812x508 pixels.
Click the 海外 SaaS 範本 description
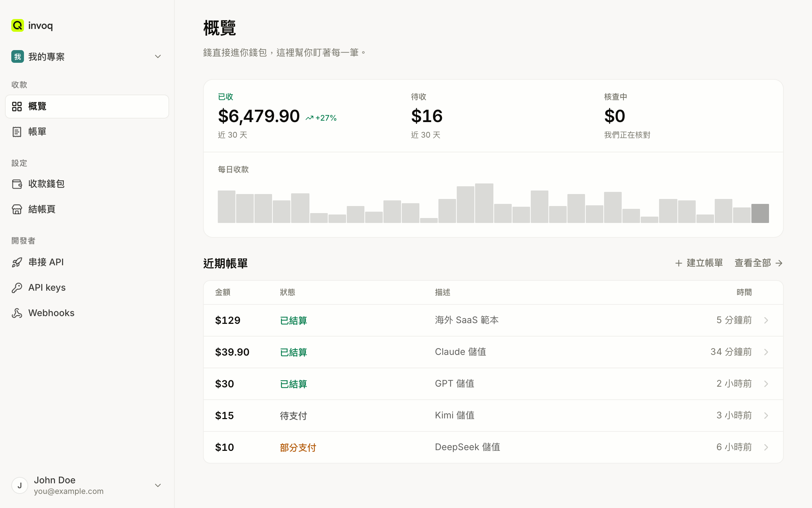[x=467, y=320]
